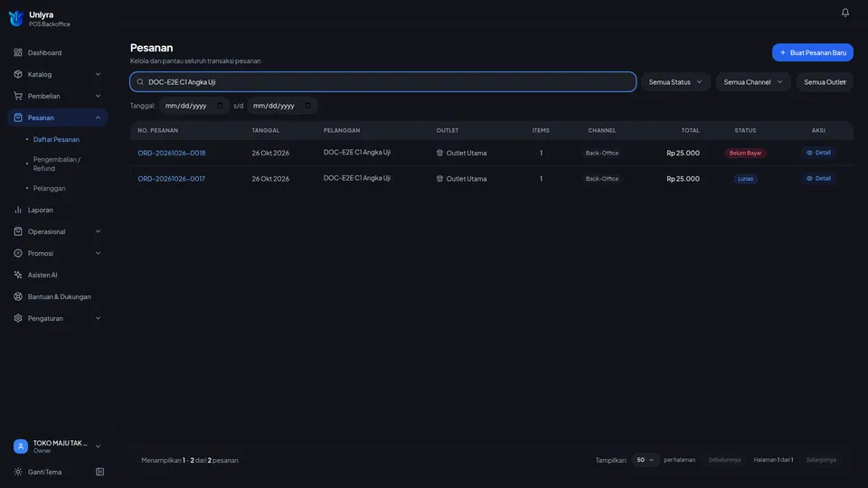Click eye icon for order 0018 Detail

809,153
